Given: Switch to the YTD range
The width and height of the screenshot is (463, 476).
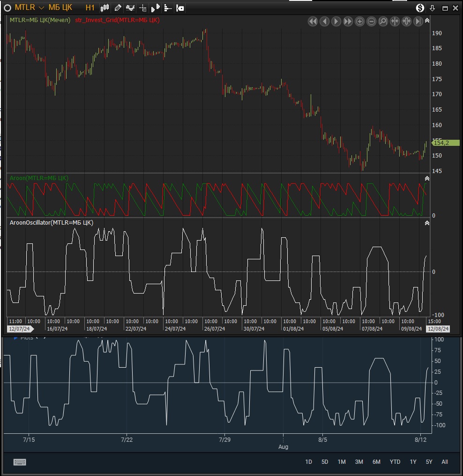Looking at the screenshot, I should (395, 462).
